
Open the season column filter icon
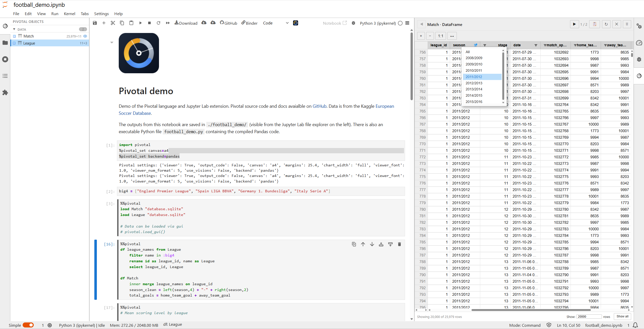click(x=475, y=45)
